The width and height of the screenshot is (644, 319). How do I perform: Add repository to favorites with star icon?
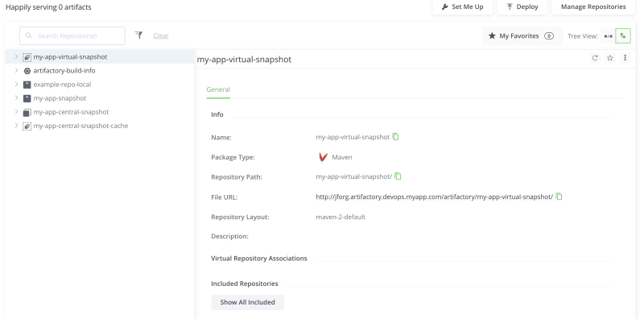pos(610,58)
